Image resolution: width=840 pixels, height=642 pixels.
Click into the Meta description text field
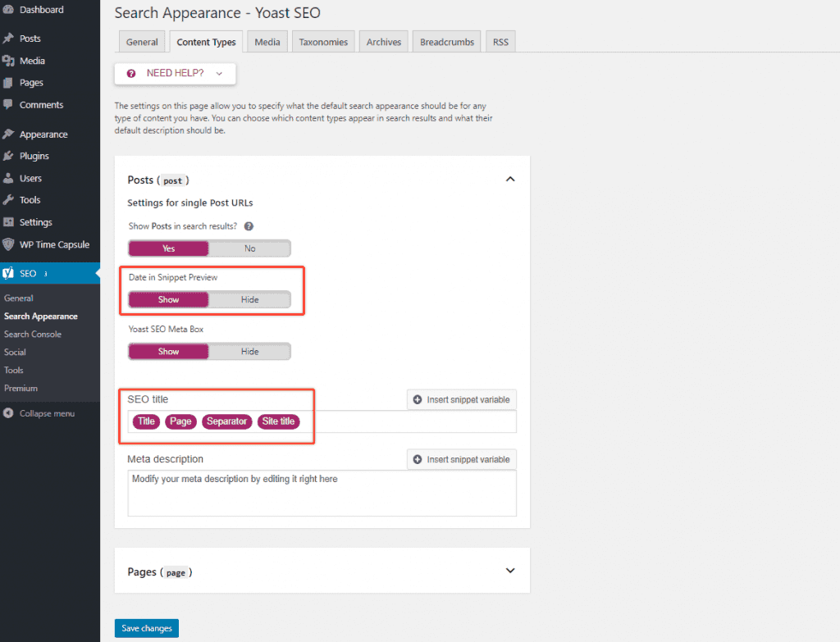click(x=322, y=494)
